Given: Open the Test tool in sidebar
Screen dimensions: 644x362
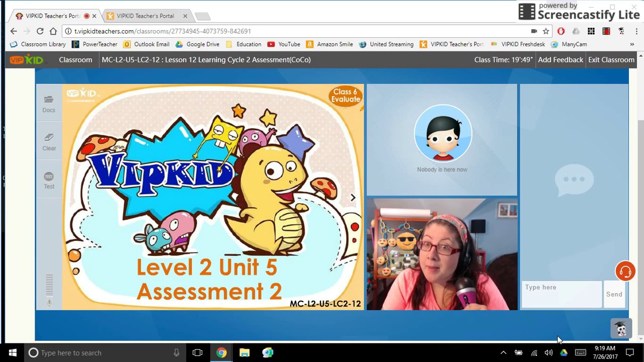Looking at the screenshot, I should (x=49, y=180).
